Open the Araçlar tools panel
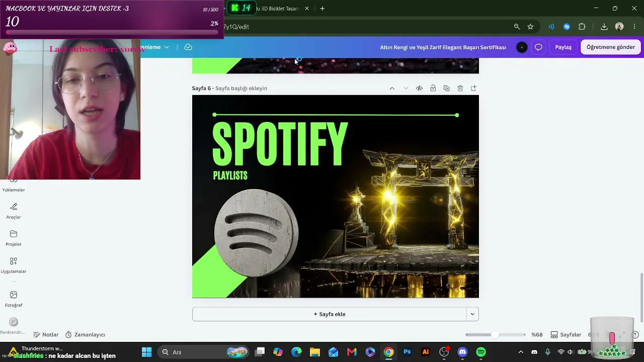The width and height of the screenshot is (644, 362). click(14, 211)
